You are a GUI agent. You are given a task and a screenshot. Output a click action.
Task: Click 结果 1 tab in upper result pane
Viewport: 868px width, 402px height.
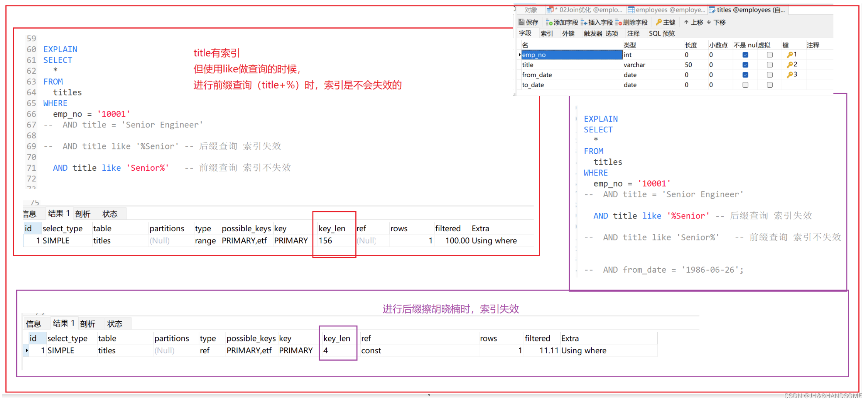tap(59, 214)
